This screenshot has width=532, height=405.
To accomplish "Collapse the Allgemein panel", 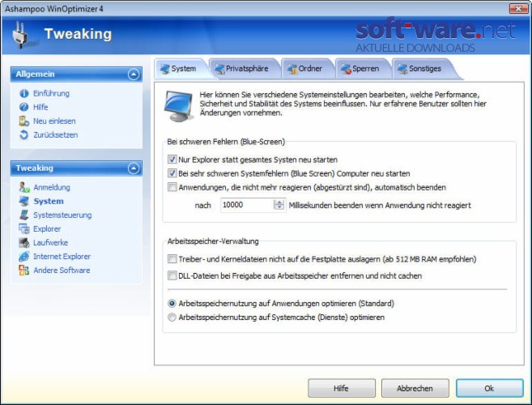I will click(x=134, y=74).
